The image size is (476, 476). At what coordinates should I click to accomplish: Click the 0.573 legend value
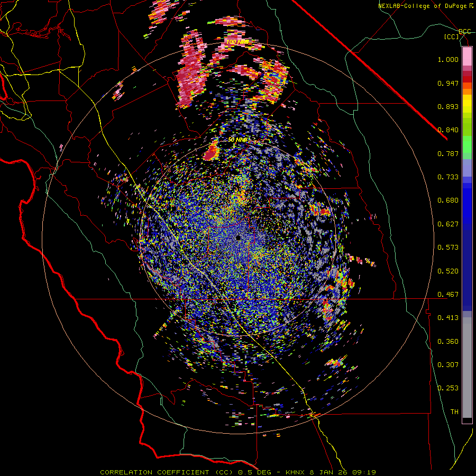(x=448, y=248)
